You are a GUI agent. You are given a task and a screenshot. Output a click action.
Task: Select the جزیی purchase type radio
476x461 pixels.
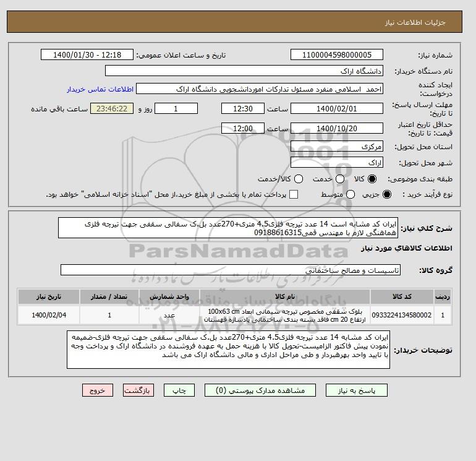tap(387, 194)
